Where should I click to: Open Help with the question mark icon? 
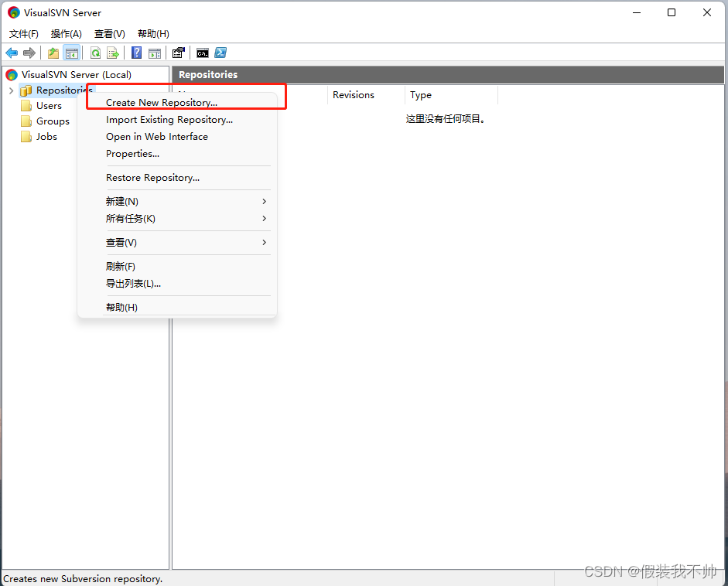(136, 53)
